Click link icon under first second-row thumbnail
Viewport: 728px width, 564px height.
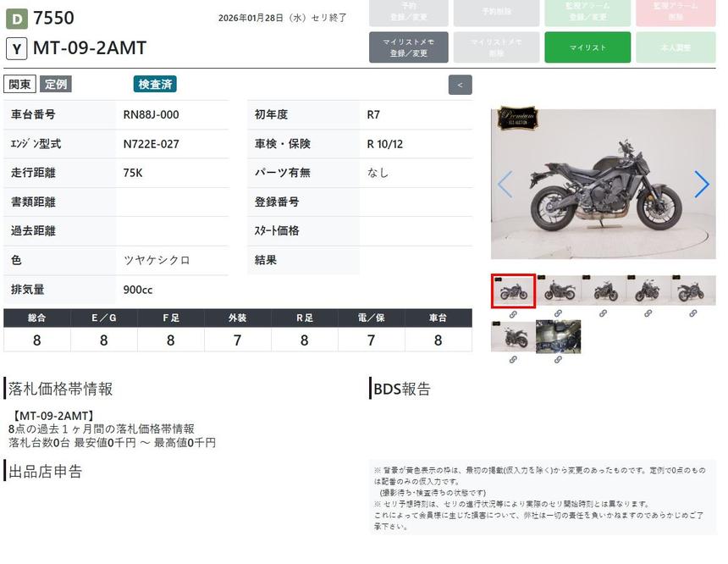pyautogui.click(x=513, y=359)
